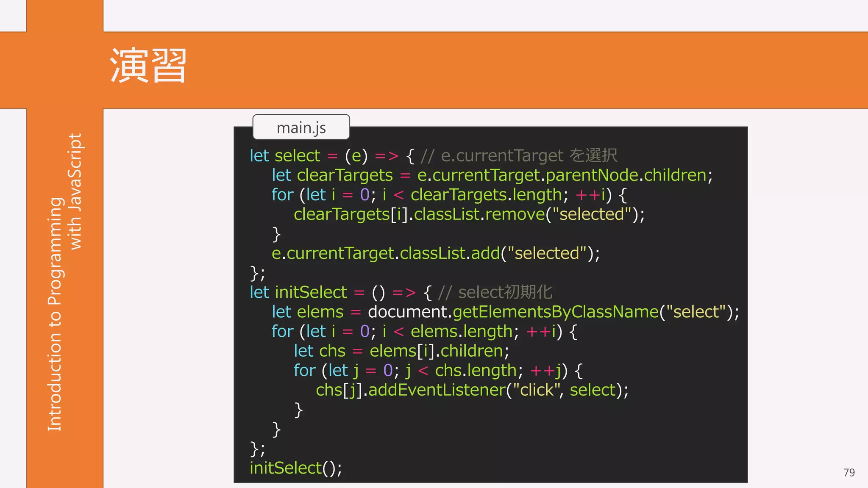This screenshot has height=488, width=868.
Task: Click the page number 79
Action: click(x=849, y=472)
